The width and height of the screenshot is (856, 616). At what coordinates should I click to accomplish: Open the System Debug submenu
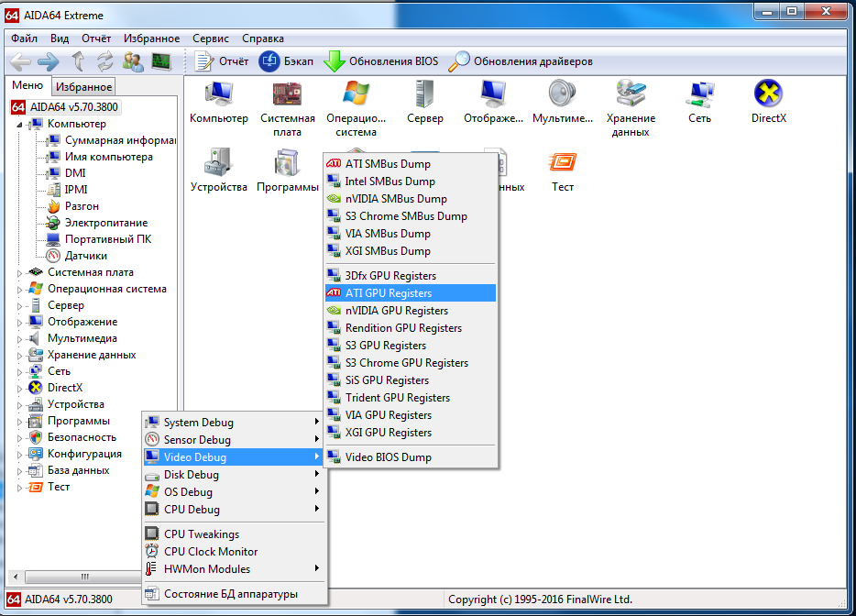coord(234,423)
